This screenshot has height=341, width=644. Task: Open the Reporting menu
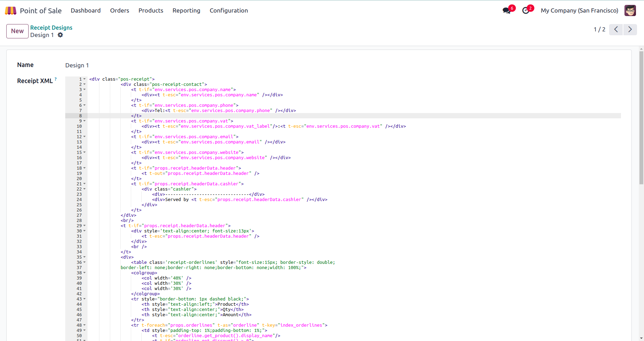(x=186, y=10)
